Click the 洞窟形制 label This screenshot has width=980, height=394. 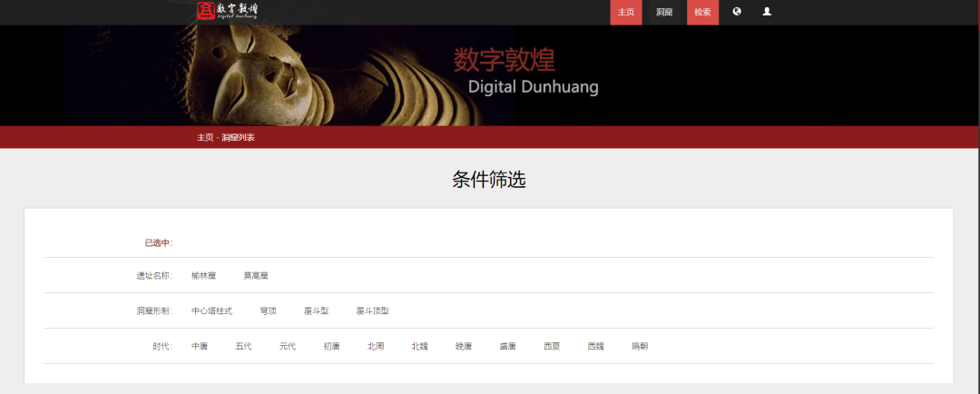154,310
